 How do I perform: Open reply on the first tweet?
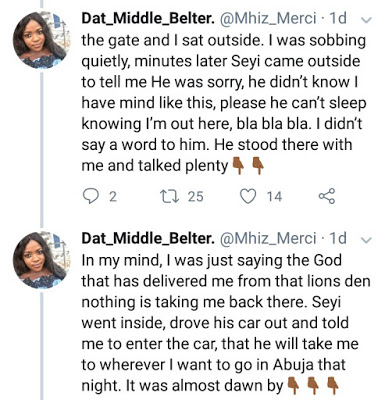89,196
